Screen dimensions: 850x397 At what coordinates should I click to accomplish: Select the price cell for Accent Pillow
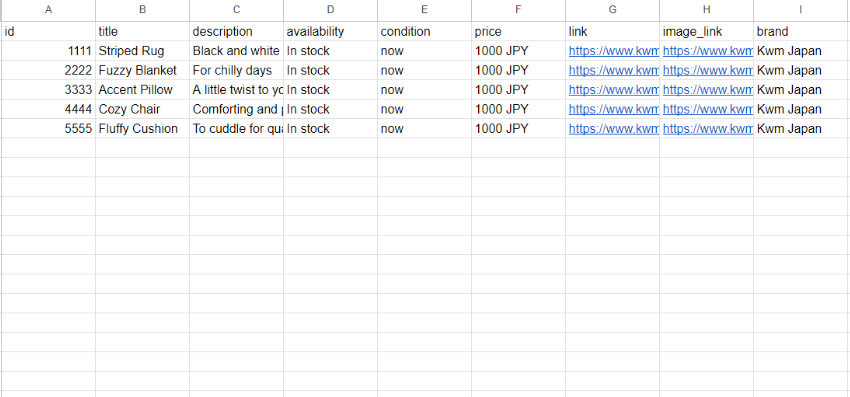click(x=518, y=89)
